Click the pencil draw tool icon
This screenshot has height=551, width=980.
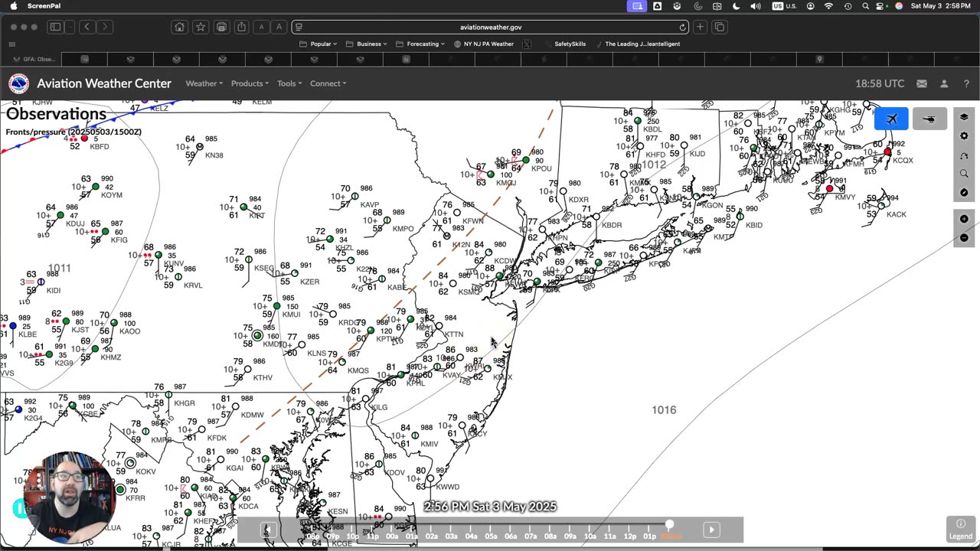pos(965,192)
